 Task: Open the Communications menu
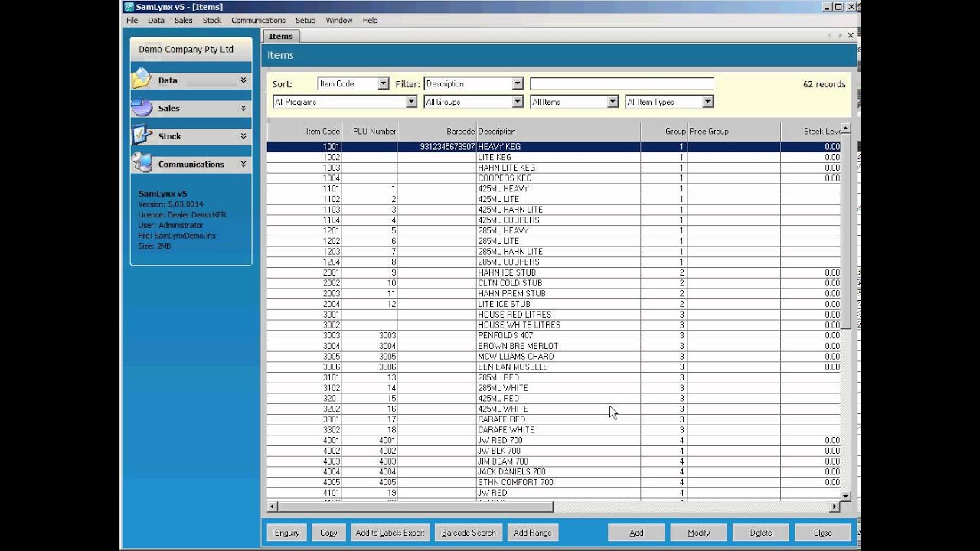point(258,21)
